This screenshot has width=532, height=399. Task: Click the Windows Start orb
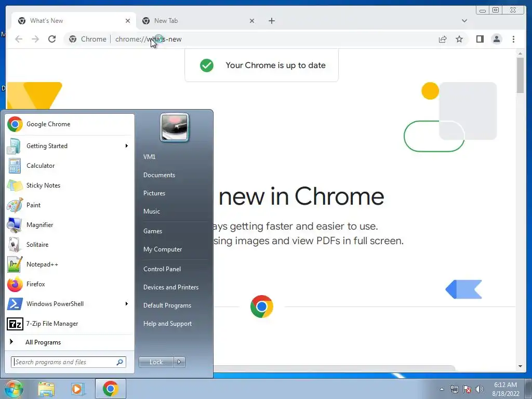(14, 389)
